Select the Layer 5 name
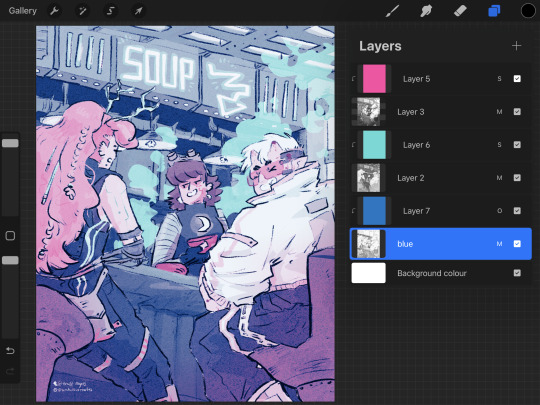This screenshot has width=540, height=405. pyautogui.click(x=416, y=79)
